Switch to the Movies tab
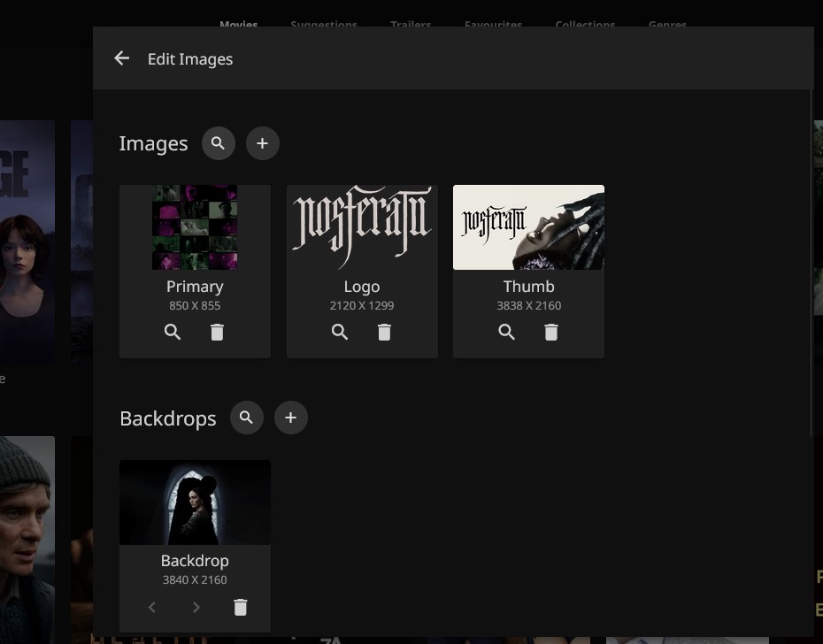 pyautogui.click(x=239, y=25)
